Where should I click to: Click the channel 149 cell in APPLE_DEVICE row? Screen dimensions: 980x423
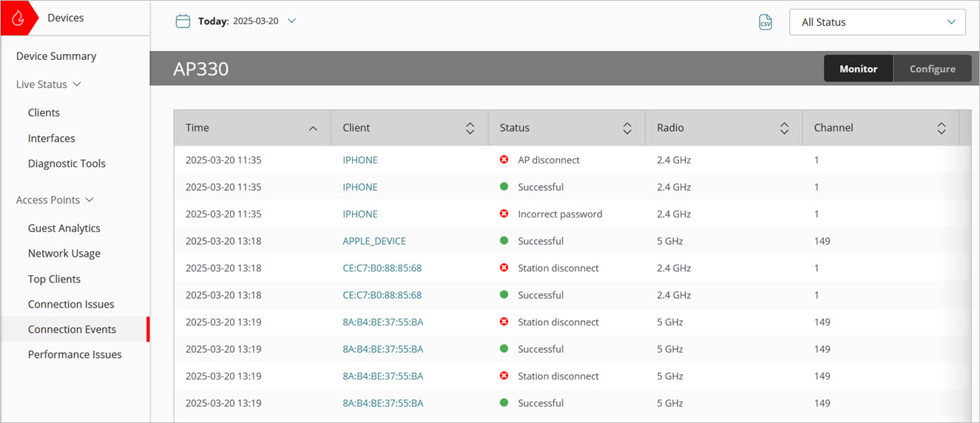point(822,241)
